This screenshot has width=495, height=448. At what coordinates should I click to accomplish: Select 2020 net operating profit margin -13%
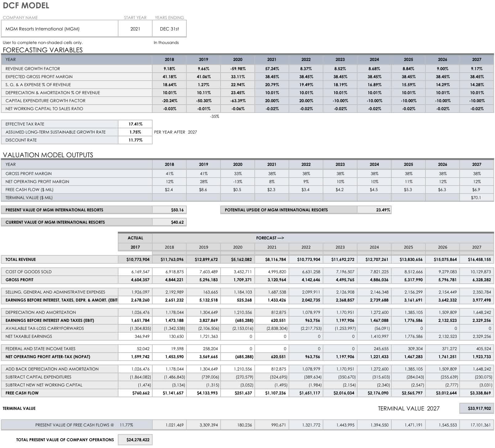coord(238,182)
